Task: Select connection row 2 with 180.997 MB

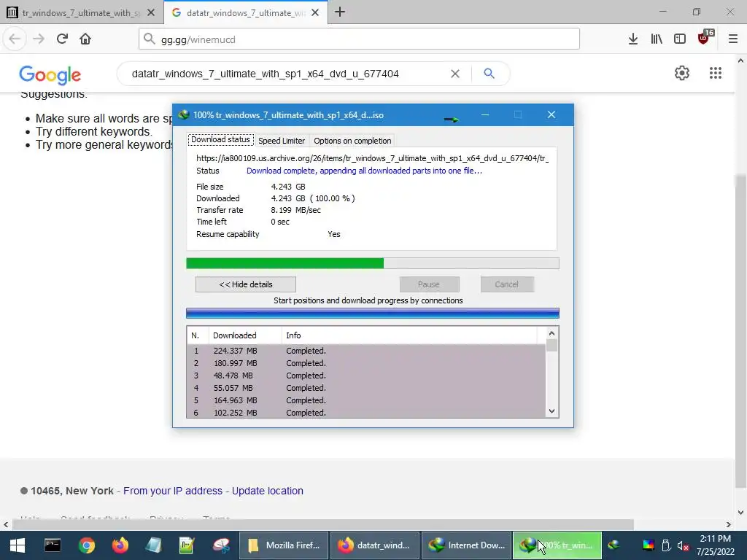Action: (366, 363)
